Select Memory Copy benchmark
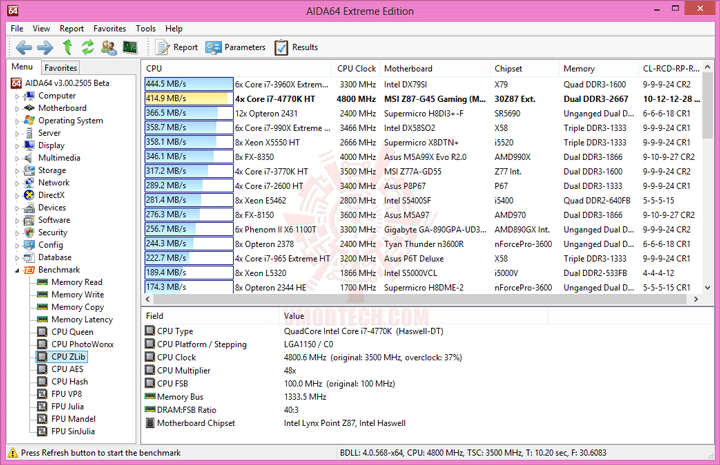 pos(77,307)
